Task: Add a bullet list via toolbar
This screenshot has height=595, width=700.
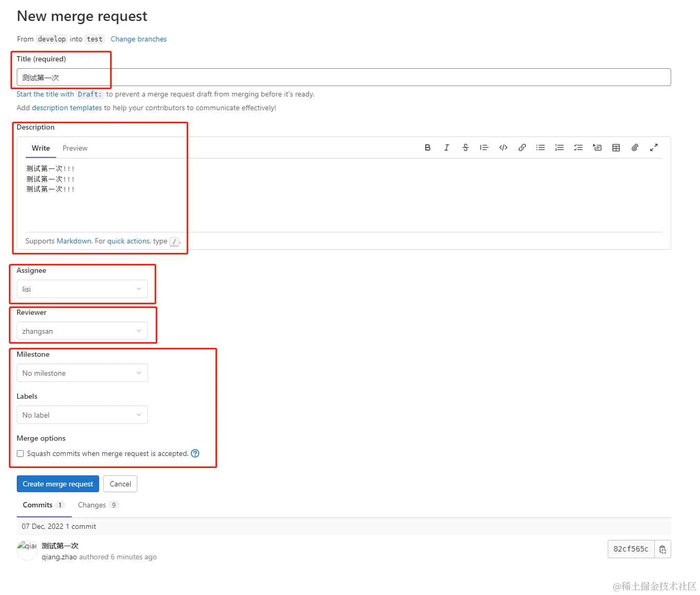Action: point(541,147)
